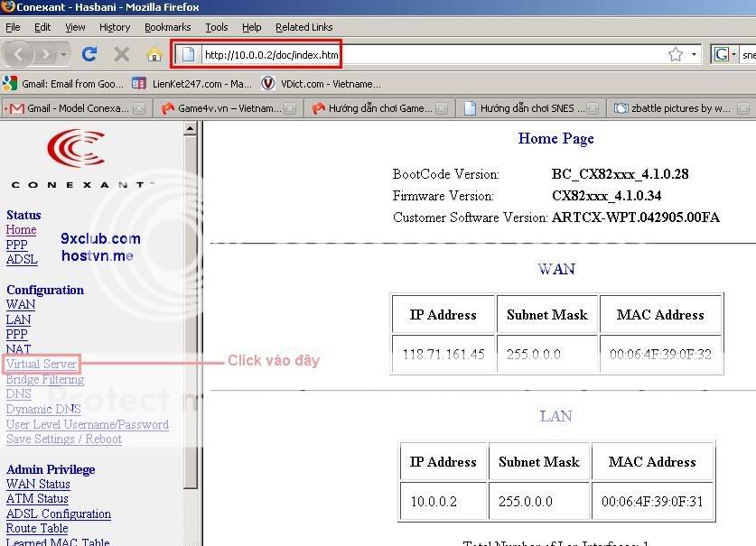Open the Save Settings / Reboot link
756x546 pixels.
point(63,439)
